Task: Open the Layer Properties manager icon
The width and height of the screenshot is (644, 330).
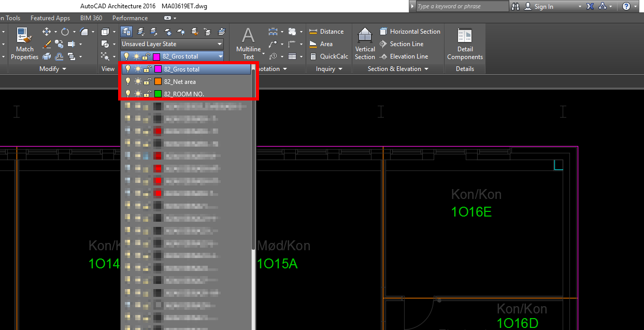Action: (x=126, y=32)
